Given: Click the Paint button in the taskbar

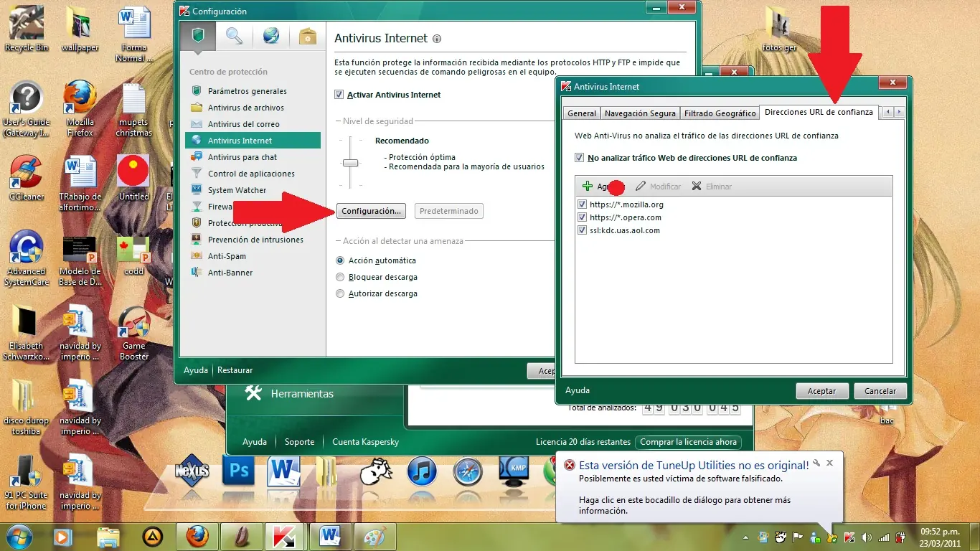Looking at the screenshot, I should point(374,536).
